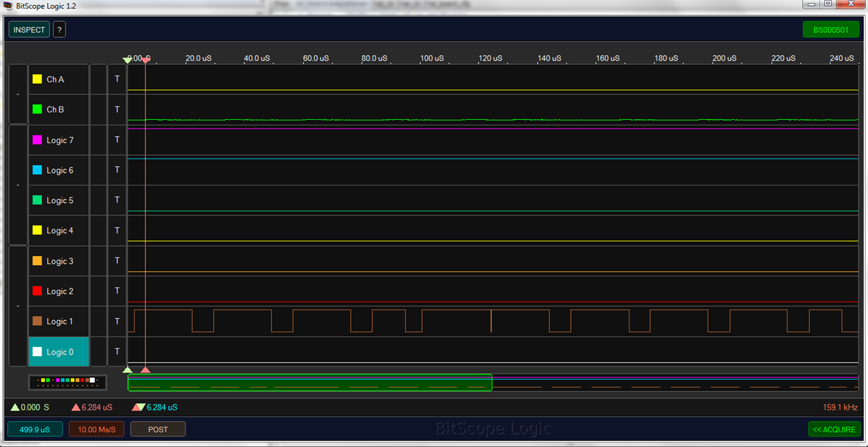Click the Logic 7 magenta color swatch

[37, 140]
